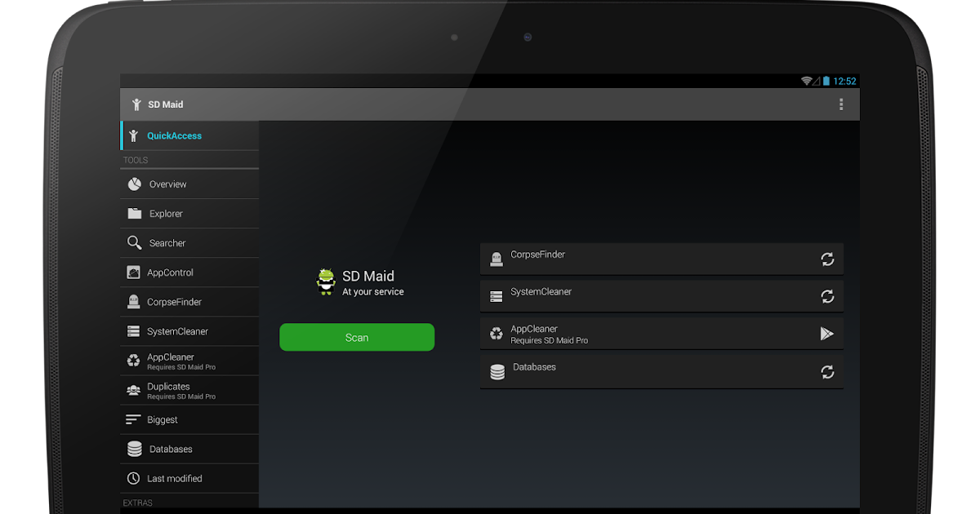The height and width of the screenshot is (514, 980).
Task: Open the SystemCleaner QuickAccess card
Action: coord(661,295)
